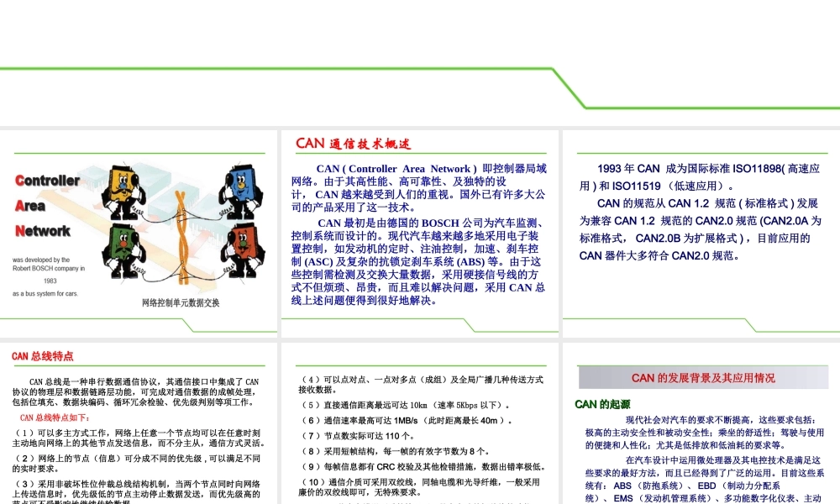Click the line 'as a bus system for cars.'
The image size is (840, 504).
45,293
